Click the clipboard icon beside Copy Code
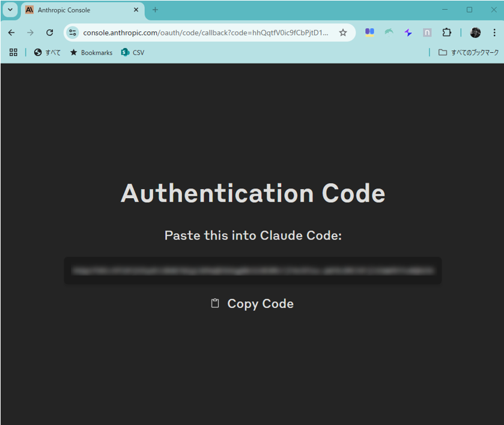This screenshot has height=425, width=504. [x=215, y=303]
